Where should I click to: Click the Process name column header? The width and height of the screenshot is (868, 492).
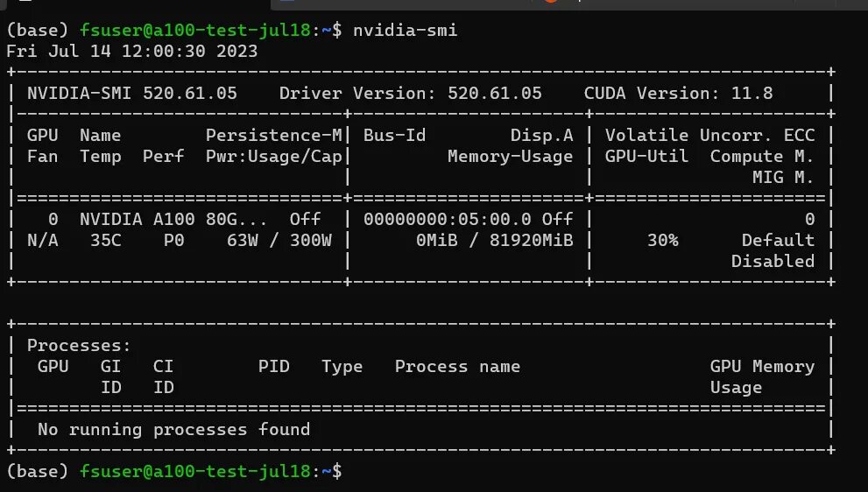click(457, 366)
